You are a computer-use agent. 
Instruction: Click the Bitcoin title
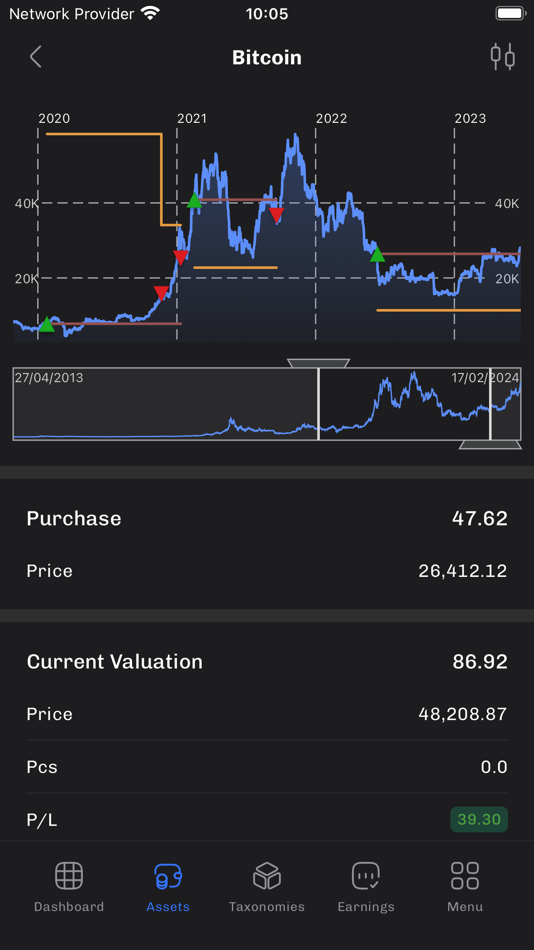point(267,58)
